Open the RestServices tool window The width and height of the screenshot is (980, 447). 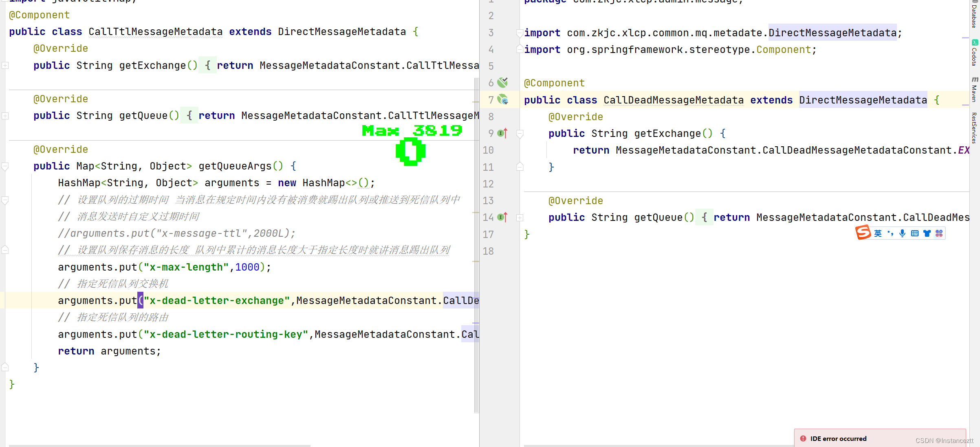975,128
